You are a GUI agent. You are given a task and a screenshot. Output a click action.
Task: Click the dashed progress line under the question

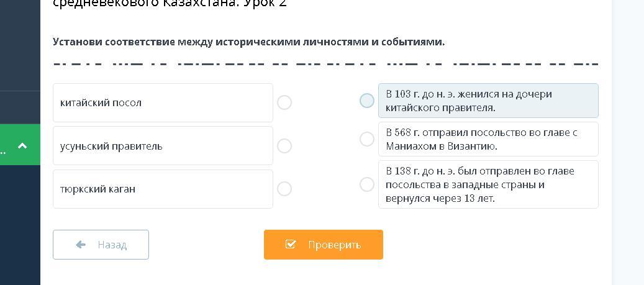pyautogui.click(x=325, y=63)
